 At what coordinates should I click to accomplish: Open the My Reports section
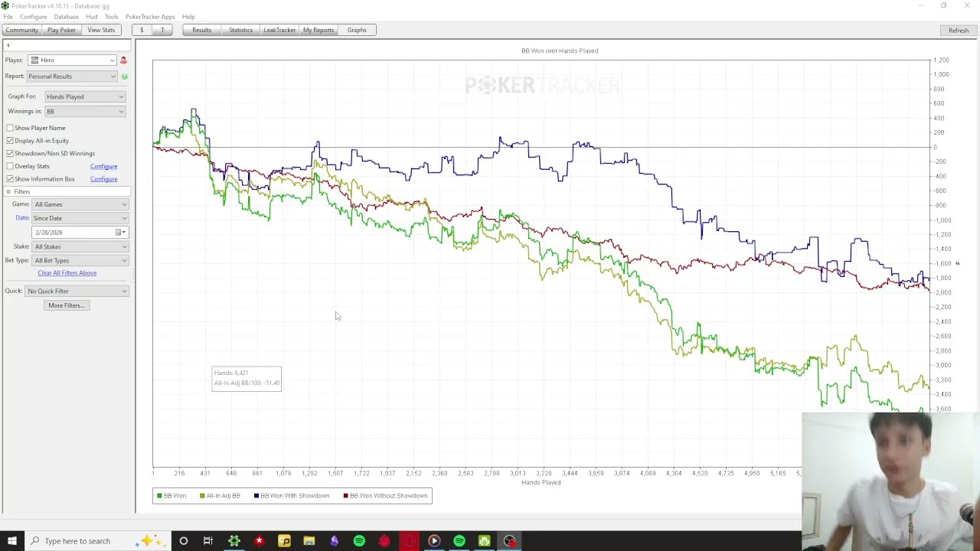318,30
